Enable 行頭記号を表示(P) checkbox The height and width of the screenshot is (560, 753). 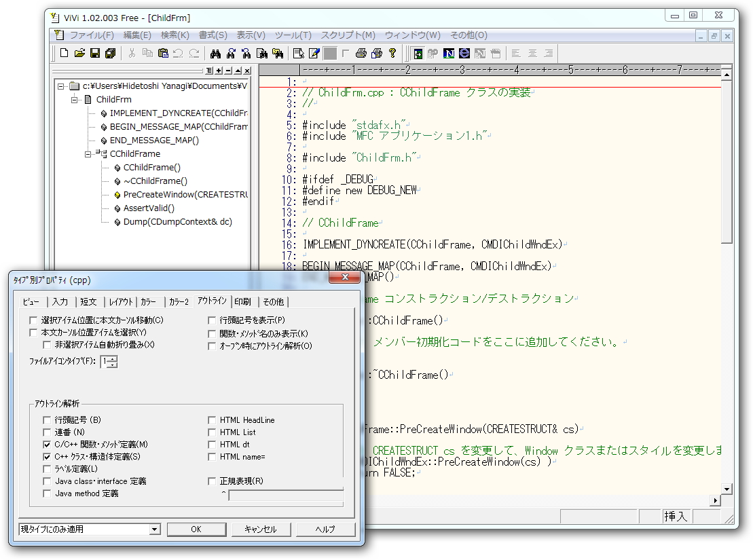pyautogui.click(x=212, y=320)
